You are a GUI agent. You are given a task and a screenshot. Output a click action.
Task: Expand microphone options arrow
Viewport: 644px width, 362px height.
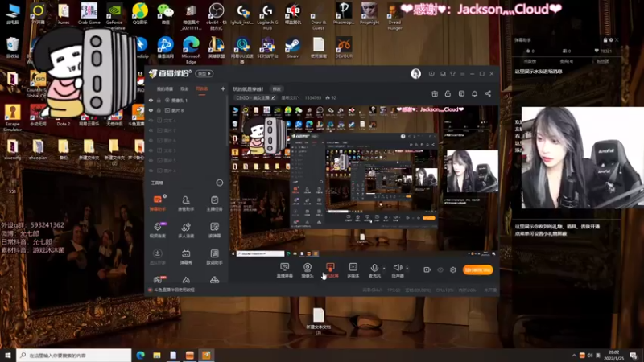[x=384, y=269]
